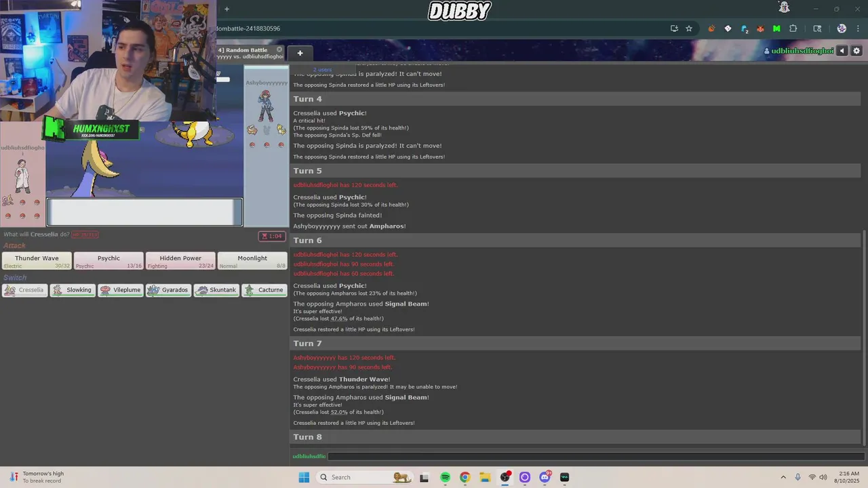Open Wi-Fi network settings in tray
Screen dimensions: 868x488
tap(812, 477)
